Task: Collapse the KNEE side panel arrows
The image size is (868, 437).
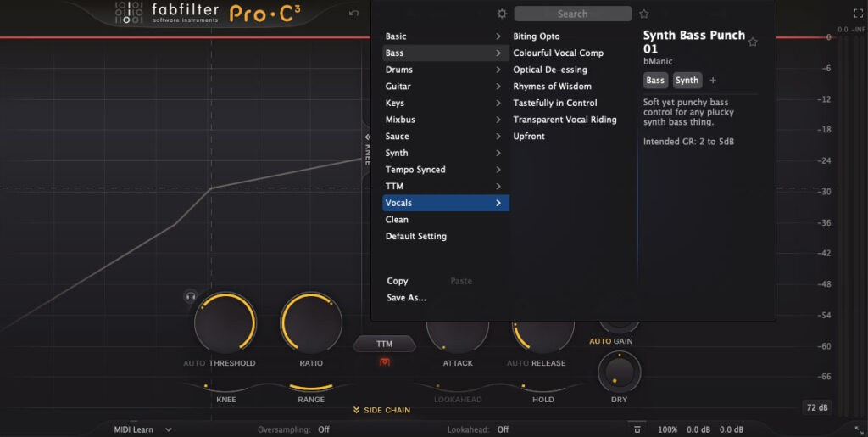Action: pos(367,137)
